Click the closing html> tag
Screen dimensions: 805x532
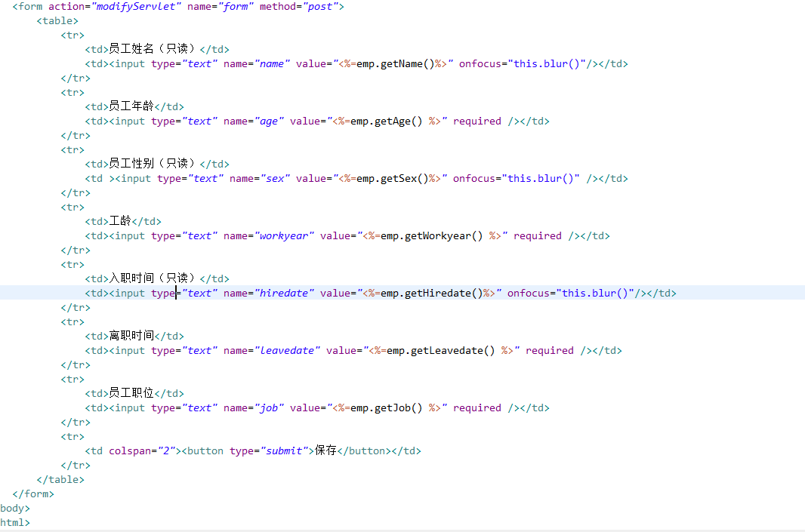coord(15,523)
